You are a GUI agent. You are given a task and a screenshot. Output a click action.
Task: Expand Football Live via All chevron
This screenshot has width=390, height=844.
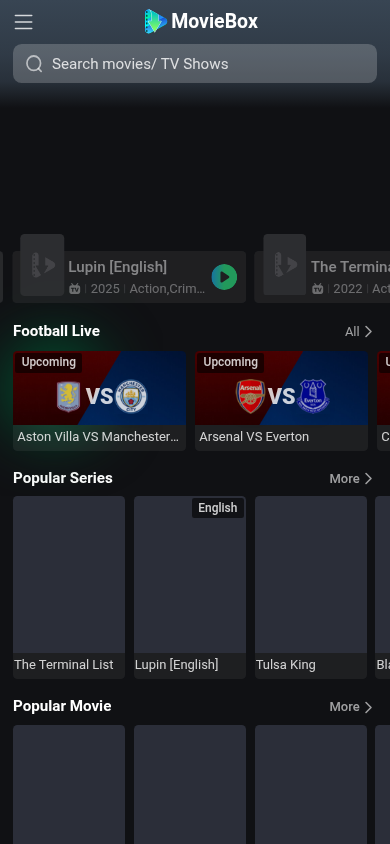coord(359,332)
